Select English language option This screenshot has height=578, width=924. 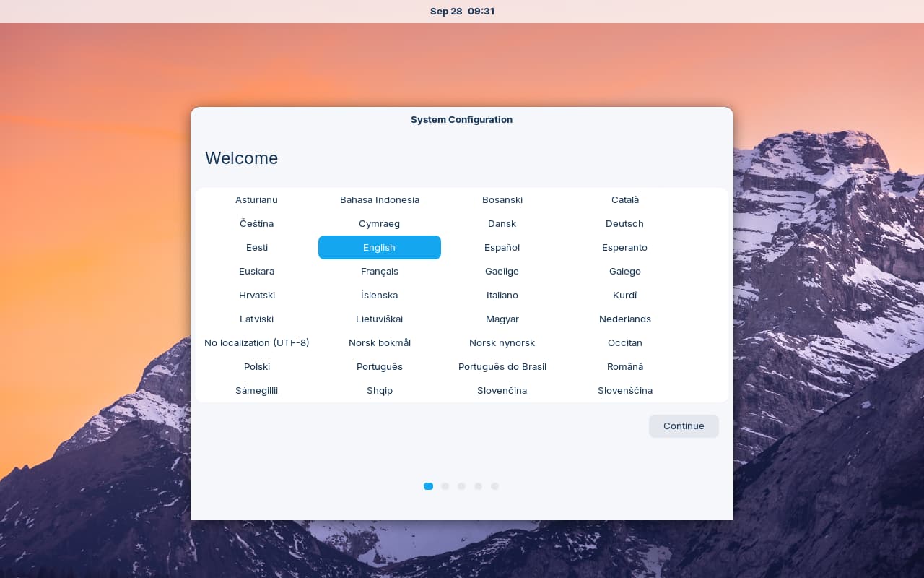point(379,247)
